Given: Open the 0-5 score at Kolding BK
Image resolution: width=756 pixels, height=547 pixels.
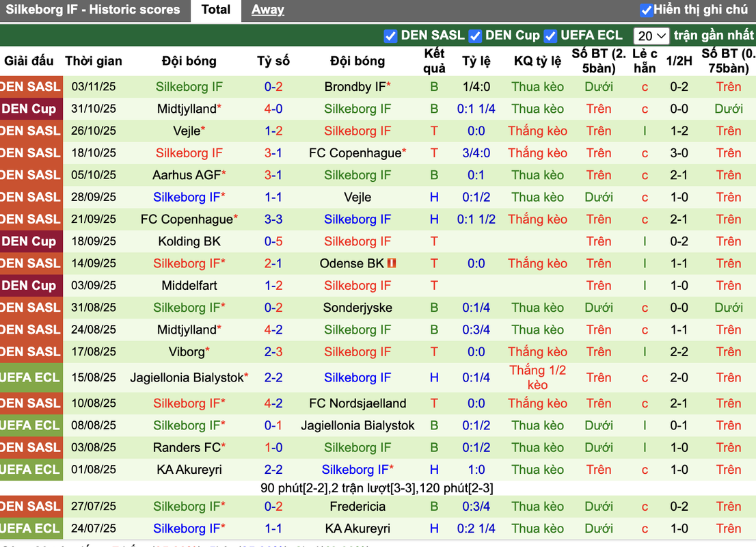Looking at the screenshot, I should [x=273, y=241].
